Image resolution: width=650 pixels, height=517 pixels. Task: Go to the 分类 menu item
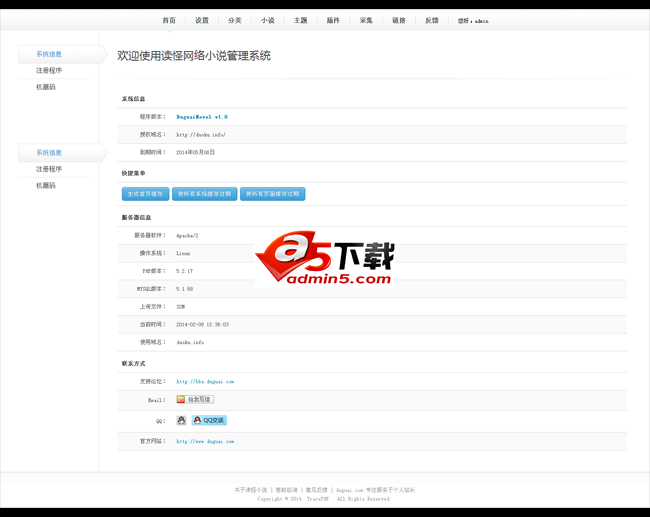pos(235,20)
